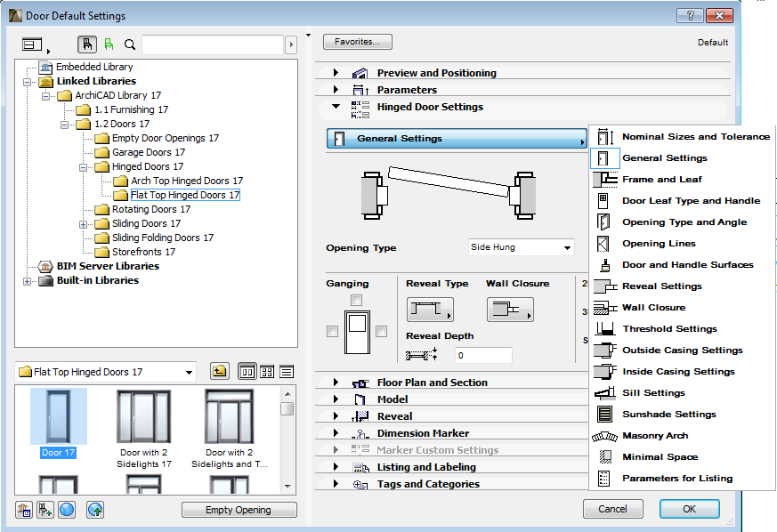The height and width of the screenshot is (532, 777).
Task: Select the black chair search filter icon
Action: [88, 44]
